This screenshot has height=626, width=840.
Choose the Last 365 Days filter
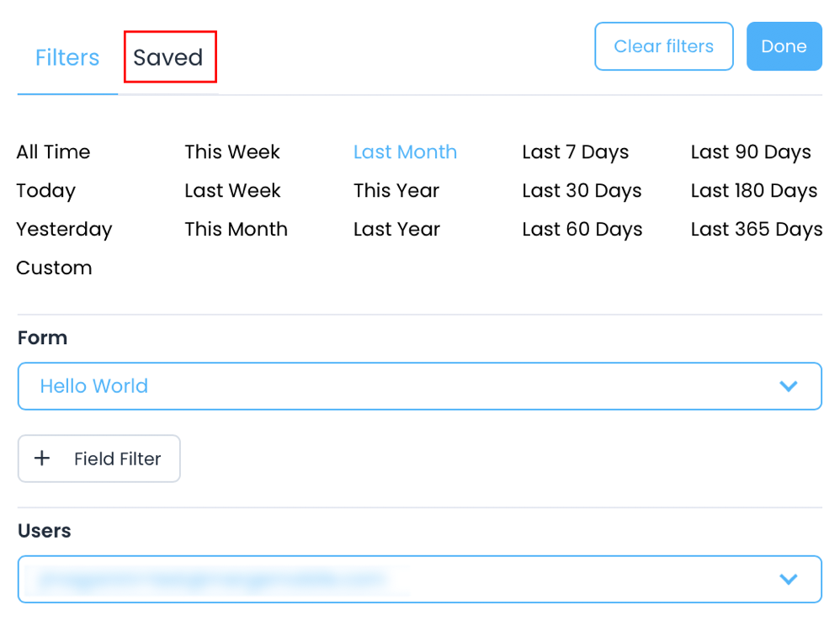pyautogui.click(x=756, y=229)
